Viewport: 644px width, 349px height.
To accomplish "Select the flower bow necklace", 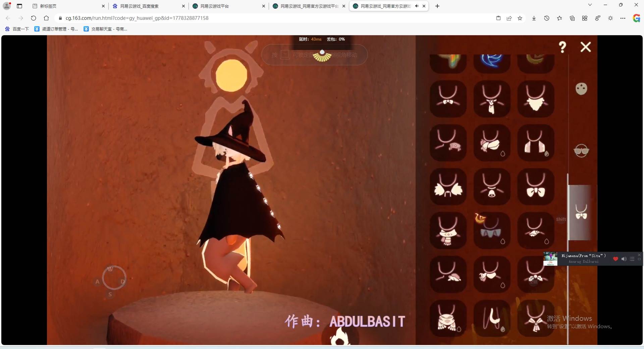I will pos(536,275).
